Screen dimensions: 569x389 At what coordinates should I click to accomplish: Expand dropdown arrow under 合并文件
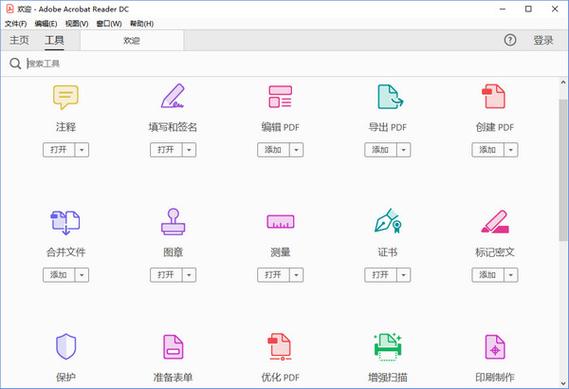point(82,275)
